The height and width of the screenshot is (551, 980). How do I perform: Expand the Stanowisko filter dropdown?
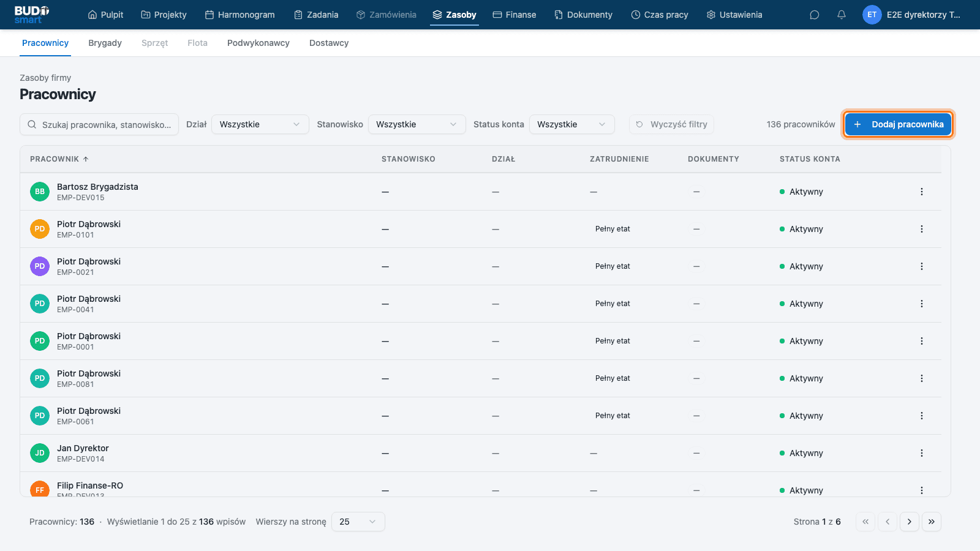417,124
